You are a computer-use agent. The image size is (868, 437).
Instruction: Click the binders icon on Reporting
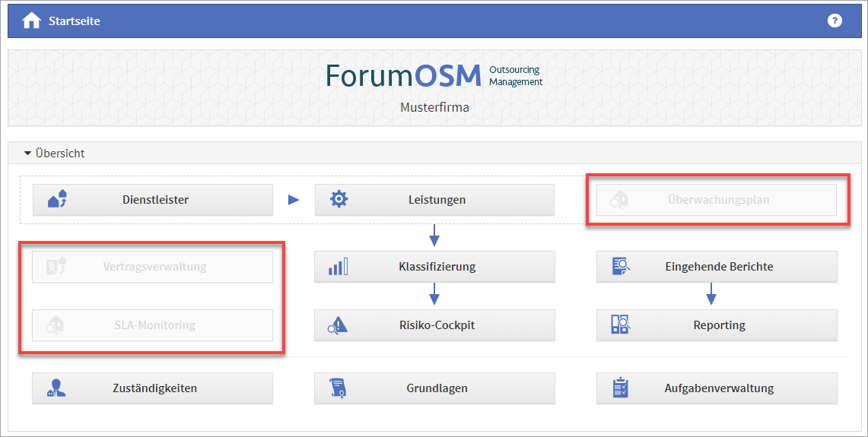click(620, 325)
